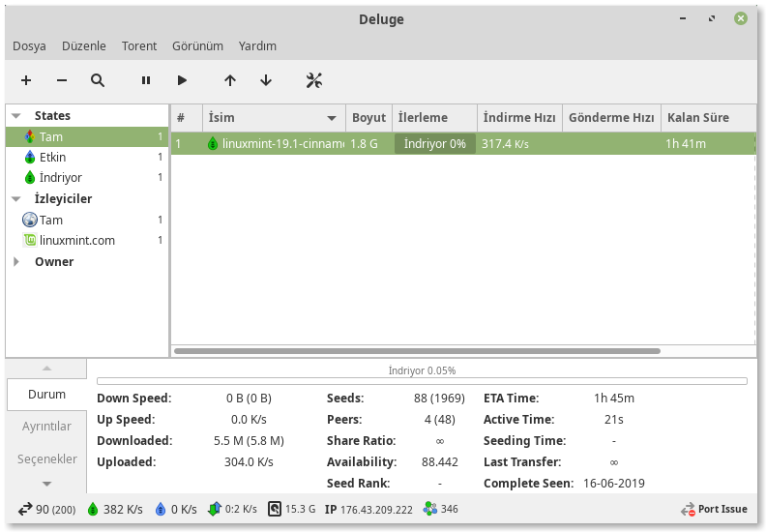
Task: Close the Deluge window
Action: click(x=741, y=18)
